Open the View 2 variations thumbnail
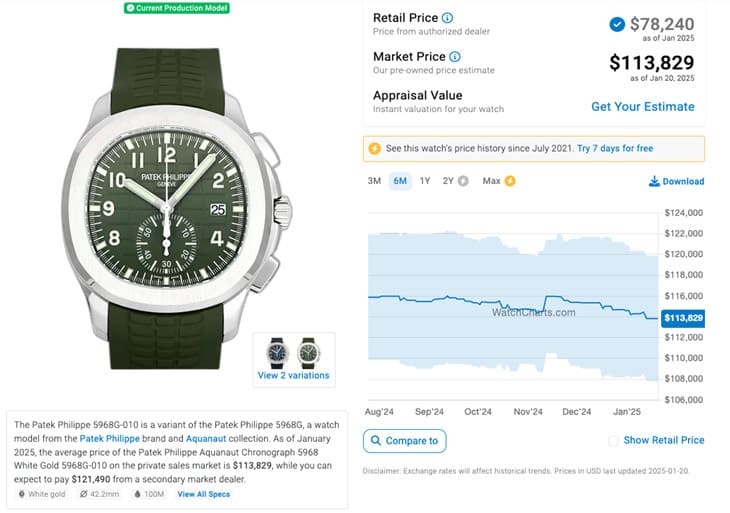Screen dimensions: 730x513 293,360
